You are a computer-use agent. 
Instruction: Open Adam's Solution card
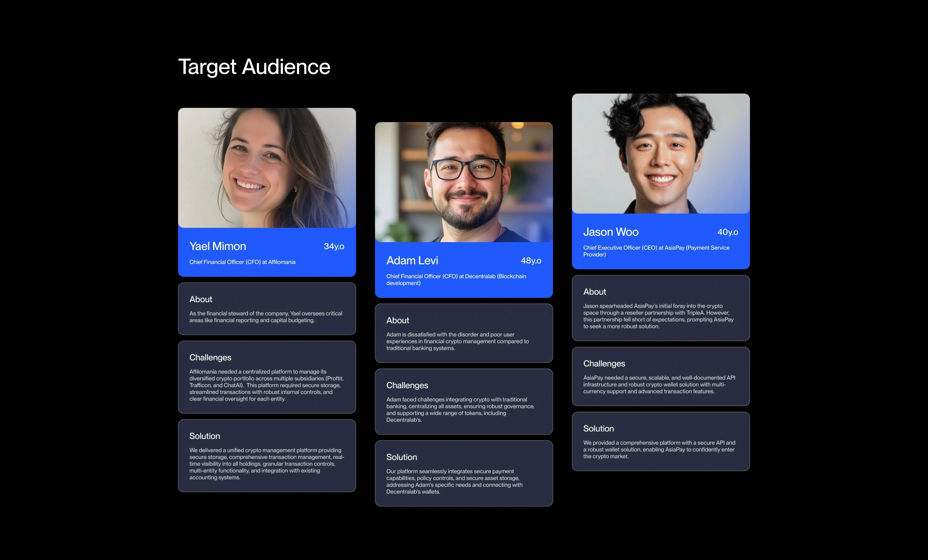click(464, 474)
